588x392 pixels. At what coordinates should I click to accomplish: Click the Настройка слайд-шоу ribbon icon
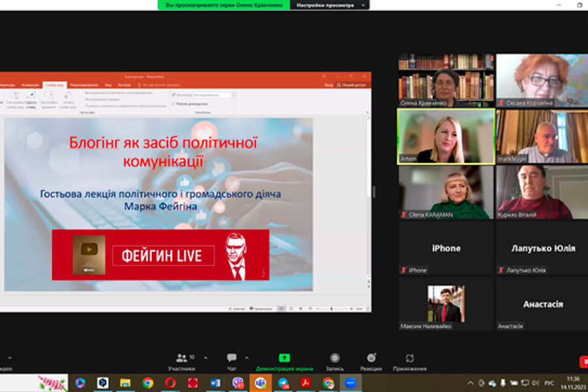[16, 100]
